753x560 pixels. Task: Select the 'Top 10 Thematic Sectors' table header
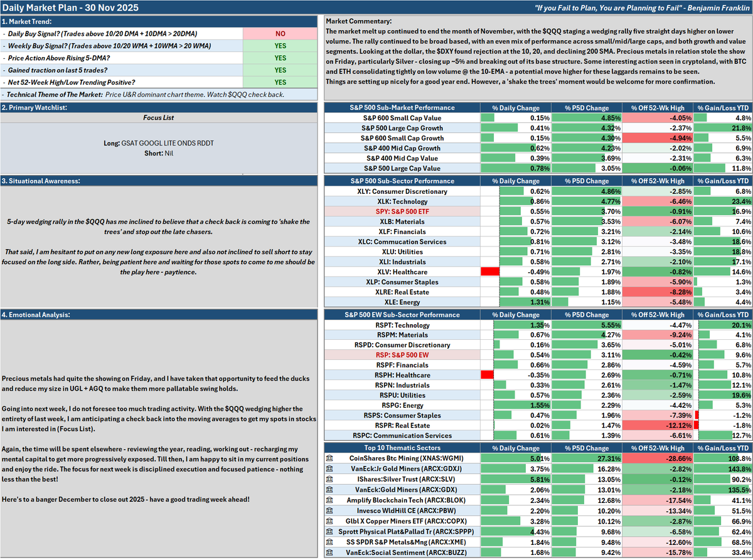[x=402, y=448]
